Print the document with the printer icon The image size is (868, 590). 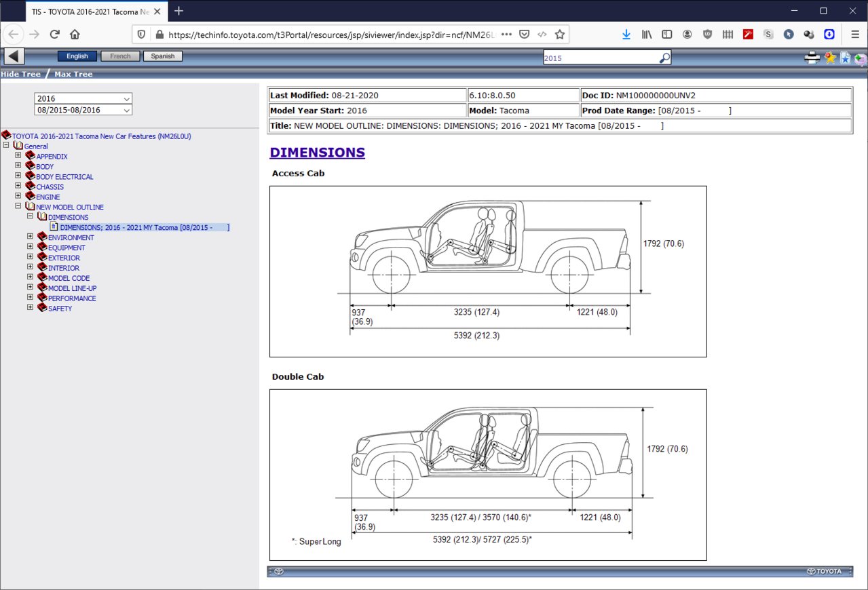(x=812, y=58)
